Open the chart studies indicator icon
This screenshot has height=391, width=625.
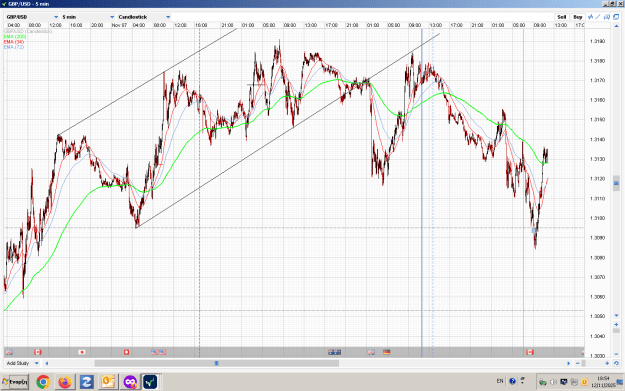(590, 17)
